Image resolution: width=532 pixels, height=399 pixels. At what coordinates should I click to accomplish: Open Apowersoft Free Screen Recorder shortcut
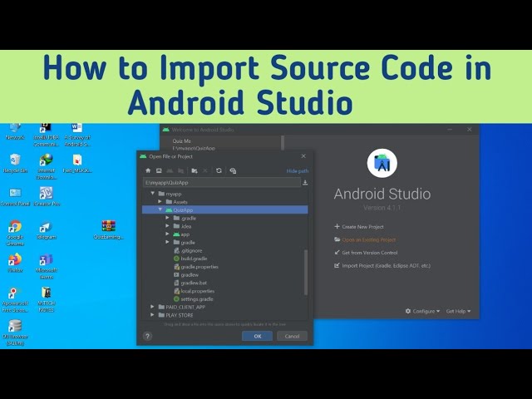pyautogui.click(x=15, y=299)
